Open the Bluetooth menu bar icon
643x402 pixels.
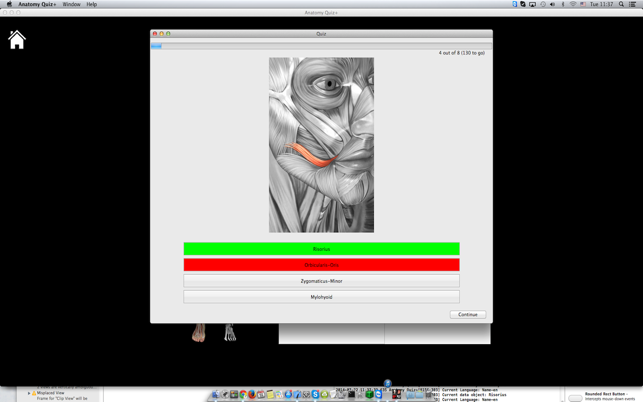[x=563, y=4]
